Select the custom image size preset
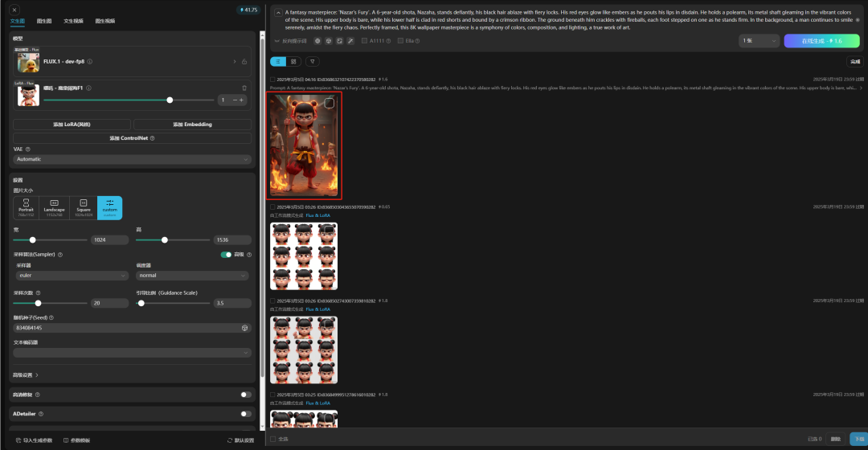This screenshot has width=868, height=450. pyautogui.click(x=109, y=208)
